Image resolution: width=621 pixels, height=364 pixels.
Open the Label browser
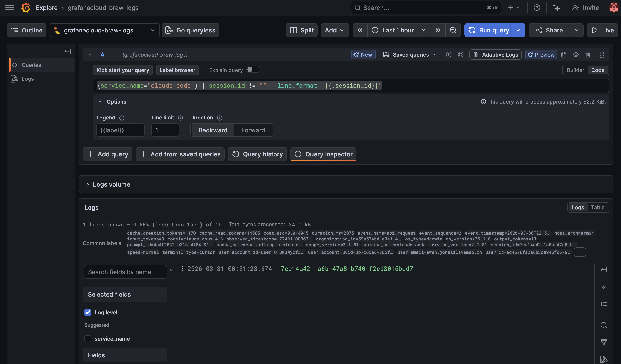(x=177, y=70)
